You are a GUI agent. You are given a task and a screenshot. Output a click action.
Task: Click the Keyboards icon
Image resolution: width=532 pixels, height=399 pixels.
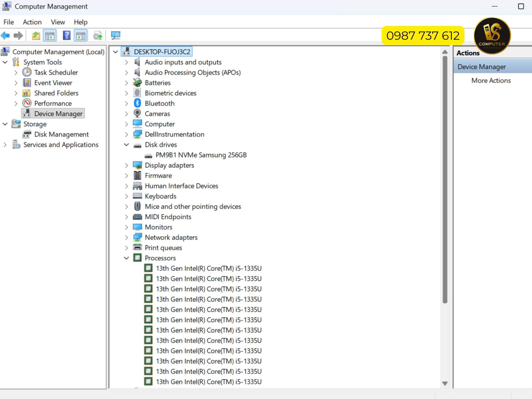[137, 196]
